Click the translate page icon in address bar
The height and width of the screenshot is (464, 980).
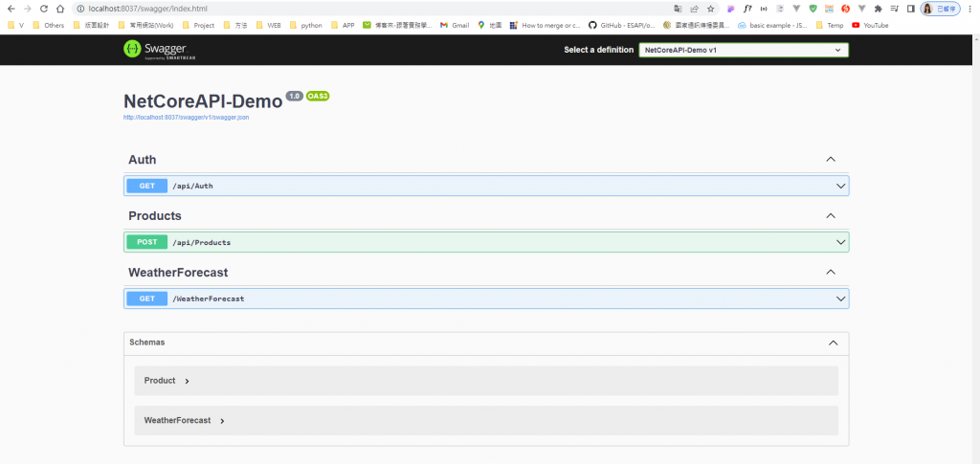pos(679,9)
